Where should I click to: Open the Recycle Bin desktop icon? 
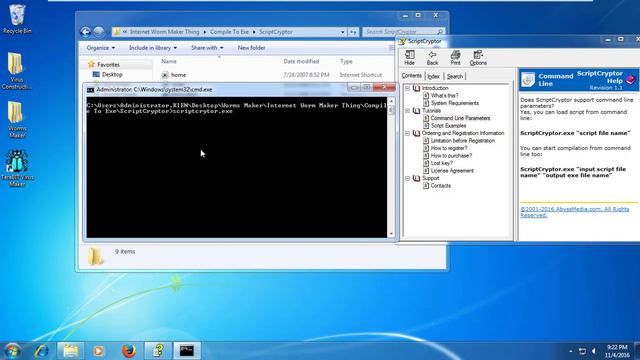click(x=17, y=19)
